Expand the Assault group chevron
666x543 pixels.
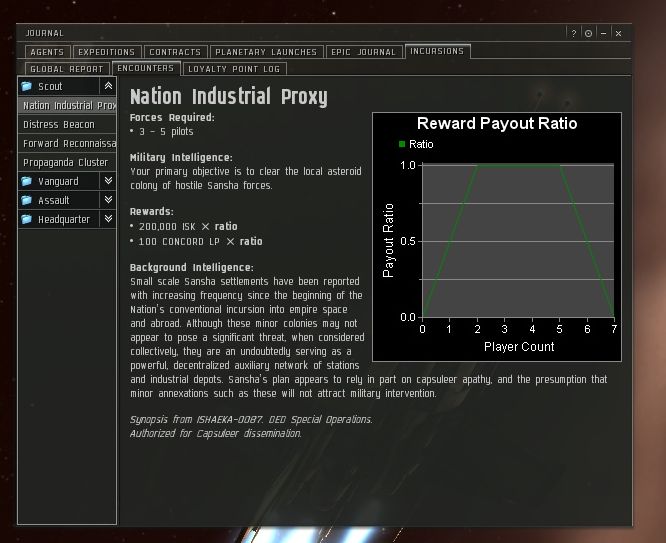pos(108,200)
